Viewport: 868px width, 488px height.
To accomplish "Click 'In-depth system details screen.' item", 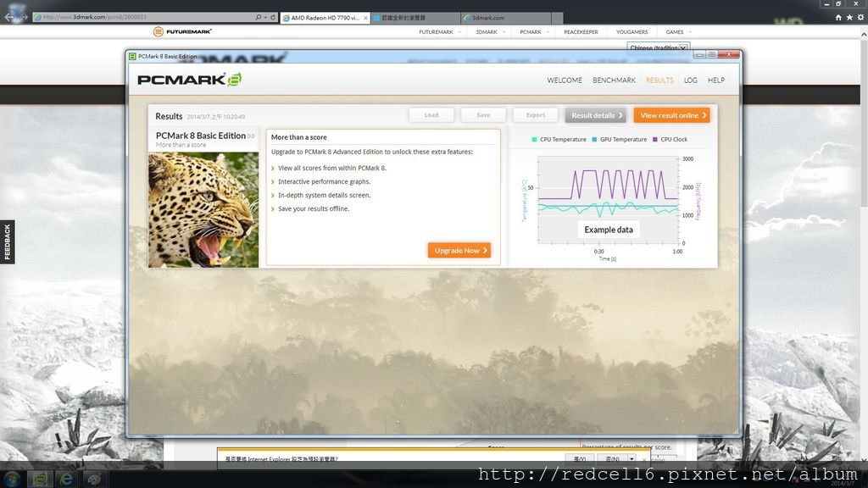I will pos(325,195).
